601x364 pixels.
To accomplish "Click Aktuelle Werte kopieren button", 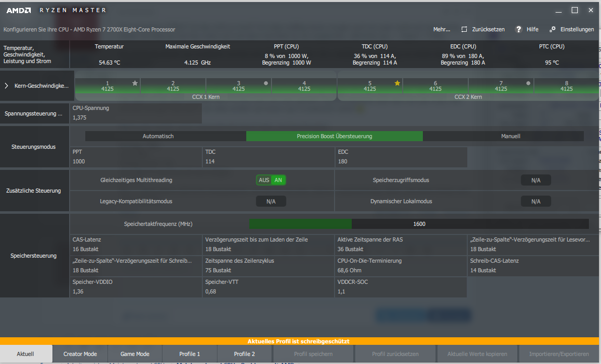I will pos(477,354).
